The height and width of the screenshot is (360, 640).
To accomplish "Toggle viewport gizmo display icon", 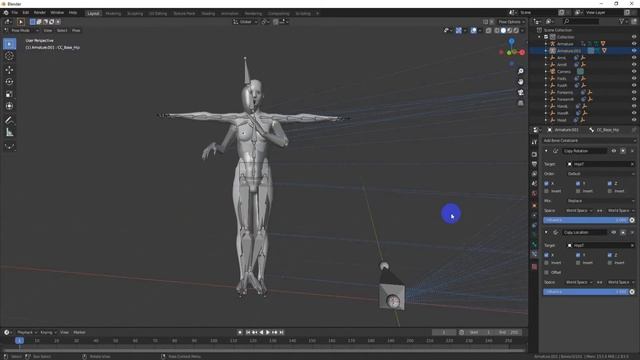I will pos(459,30).
